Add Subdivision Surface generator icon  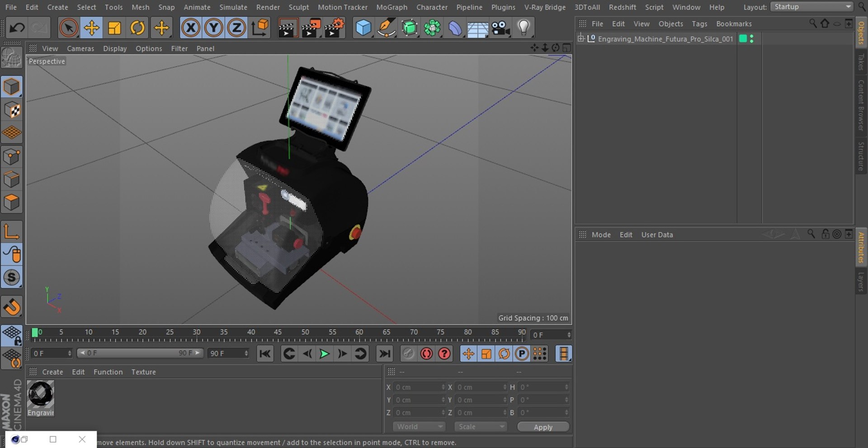[410, 28]
